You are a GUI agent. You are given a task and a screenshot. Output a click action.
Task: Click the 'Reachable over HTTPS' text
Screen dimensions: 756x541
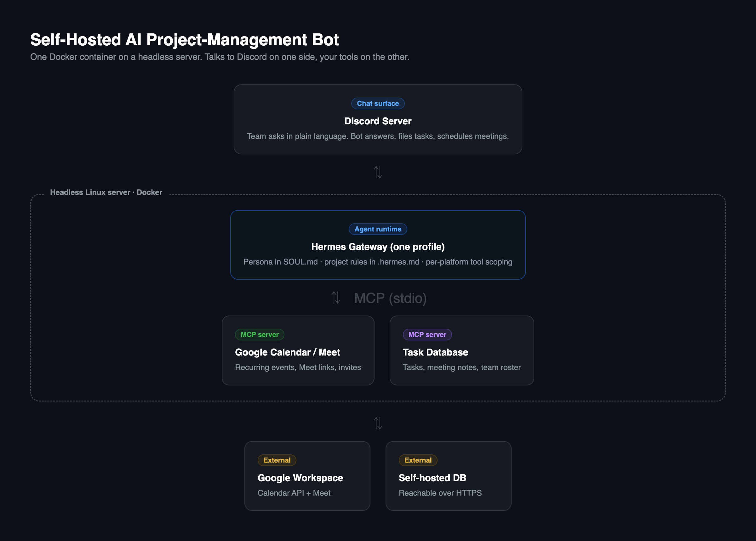[440, 493]
